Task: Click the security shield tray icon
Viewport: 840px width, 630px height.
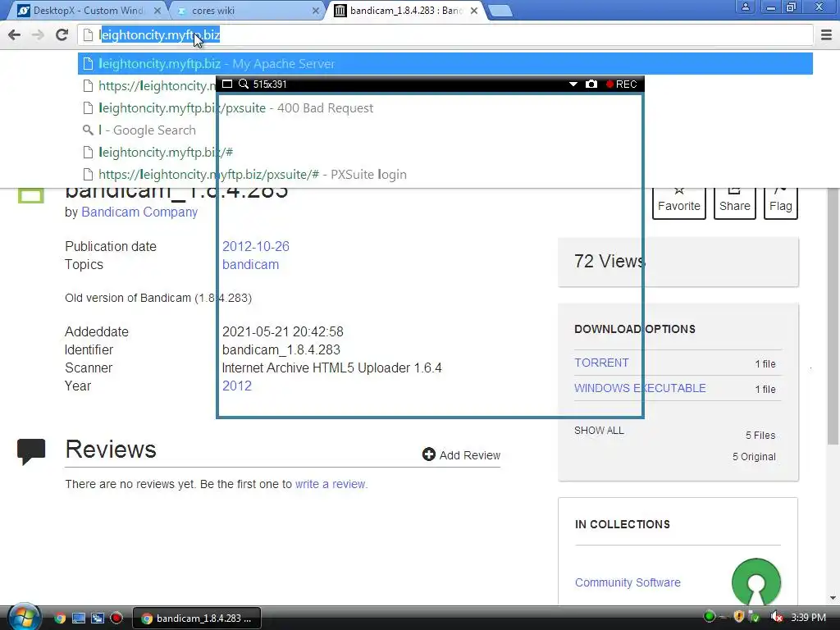Action: coord(739,617)
